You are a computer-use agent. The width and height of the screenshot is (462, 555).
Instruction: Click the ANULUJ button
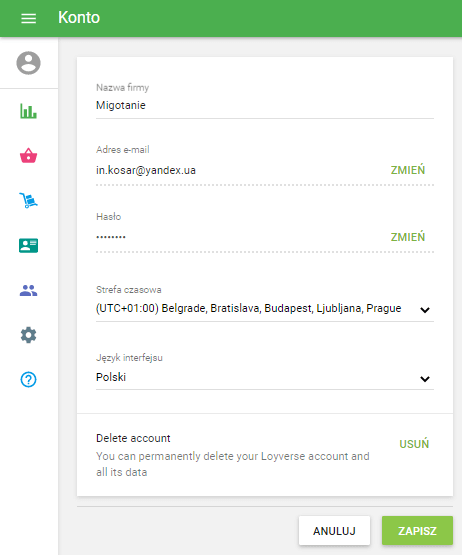[334, 531]
